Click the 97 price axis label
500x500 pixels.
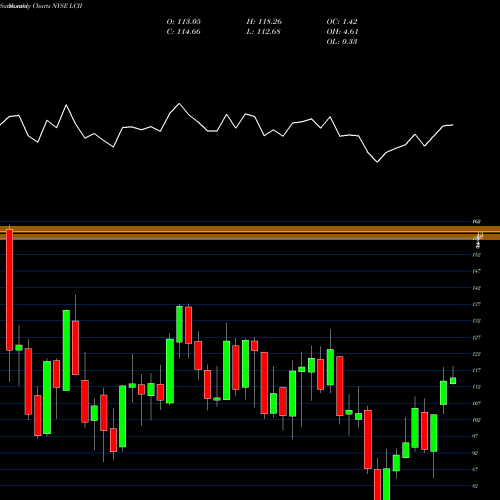(x=475, y=436)
